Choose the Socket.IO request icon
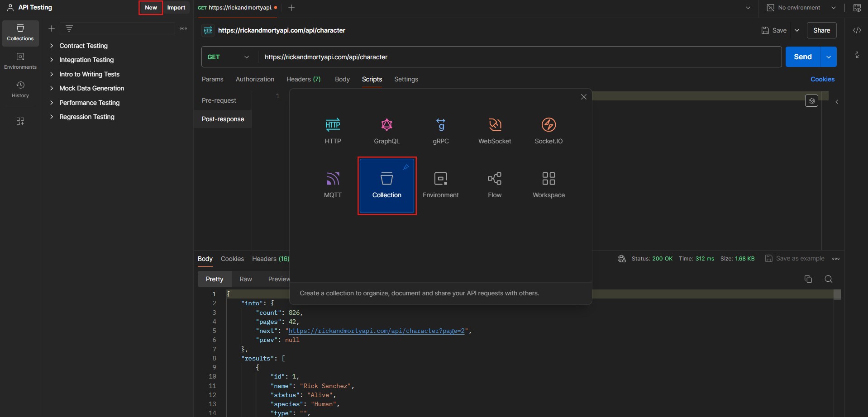The image size is (868, 417). pyautogui.click(x=548, y=131)
